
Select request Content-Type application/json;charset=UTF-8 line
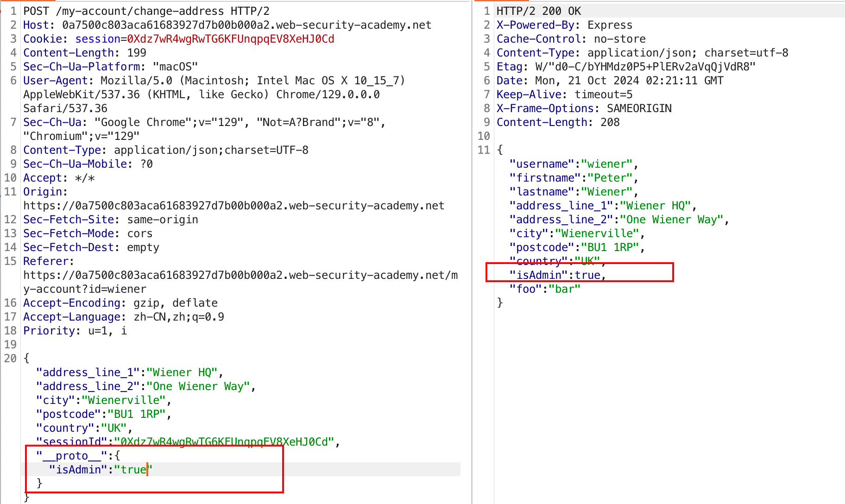(x=166, y=150)
